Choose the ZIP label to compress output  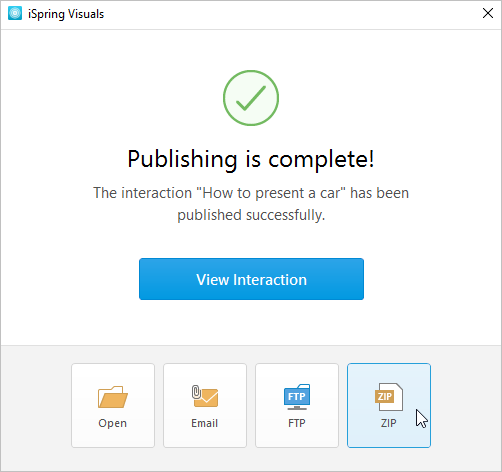389,423
